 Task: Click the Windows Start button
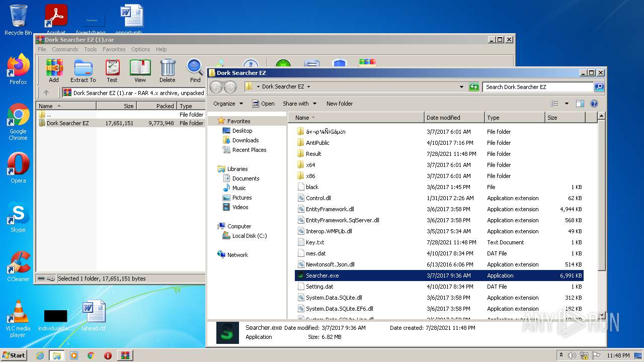pyautogui.click(x=14, y=355)
